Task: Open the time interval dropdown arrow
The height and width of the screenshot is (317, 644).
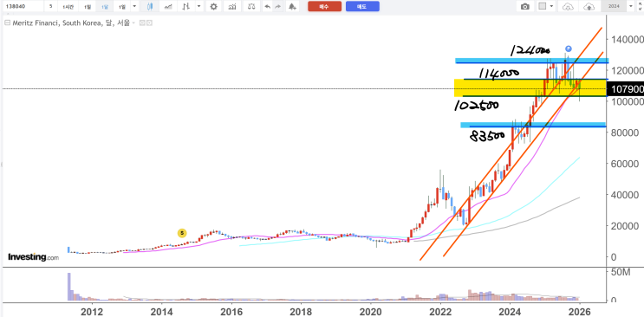Action: (133, 7)
